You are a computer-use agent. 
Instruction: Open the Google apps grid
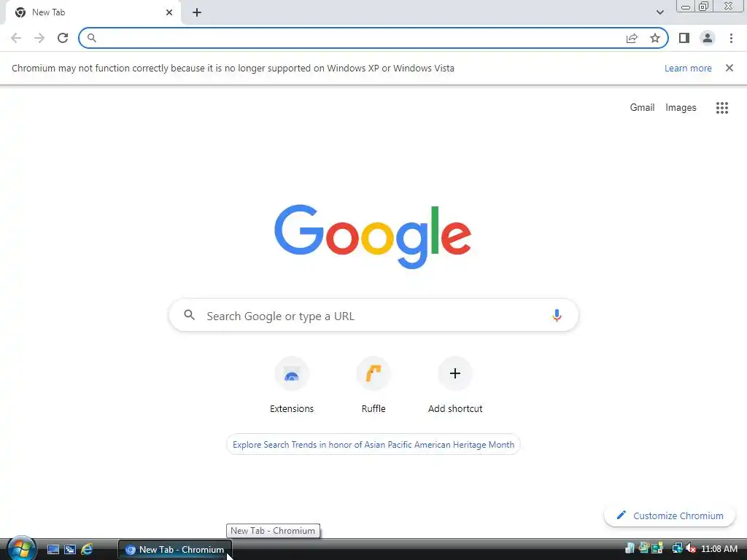(721, 108)
